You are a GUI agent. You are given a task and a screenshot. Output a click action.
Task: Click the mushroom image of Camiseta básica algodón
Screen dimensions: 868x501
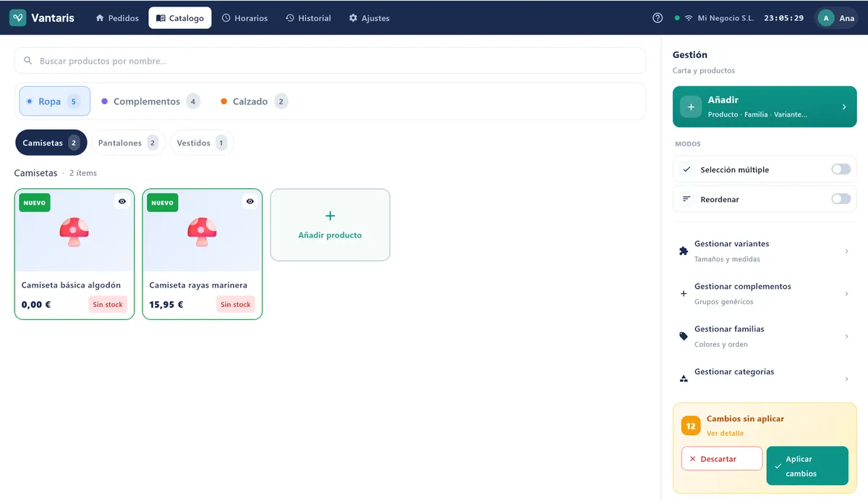pyautogui.click(x=75, y=232)
